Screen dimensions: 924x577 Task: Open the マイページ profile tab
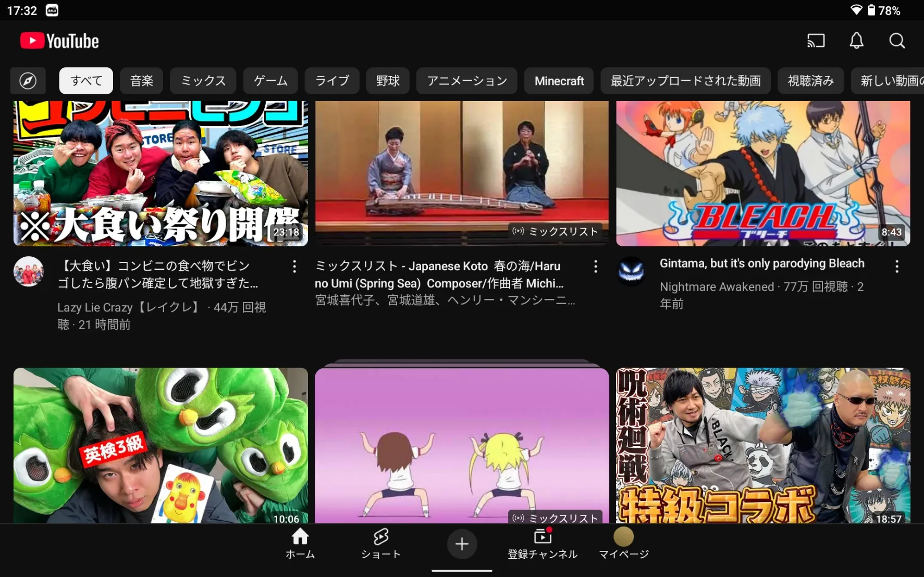coord(624,544)
